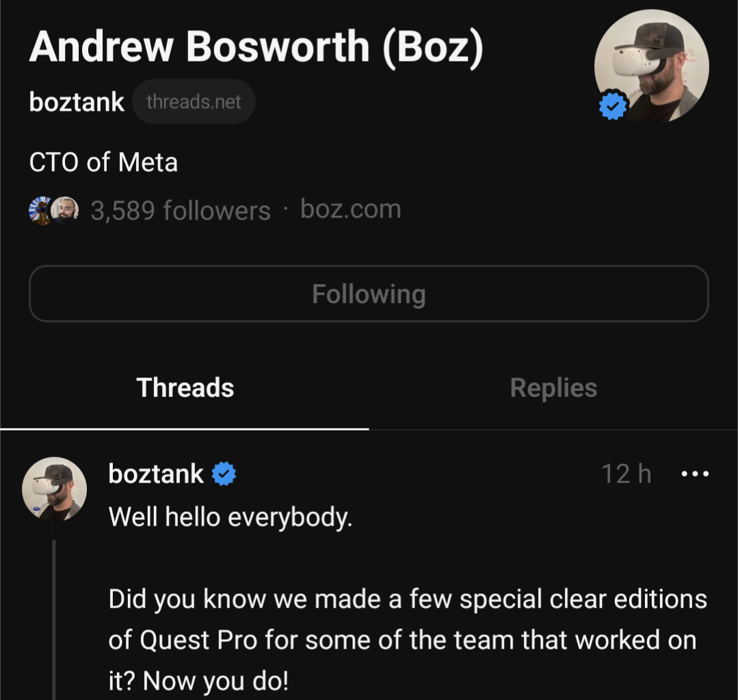
Task: Open boztank username on the post
Action: point(156,474)
